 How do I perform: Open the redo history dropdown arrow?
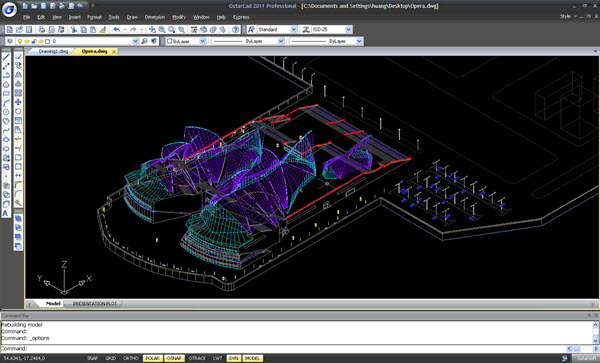142,29
